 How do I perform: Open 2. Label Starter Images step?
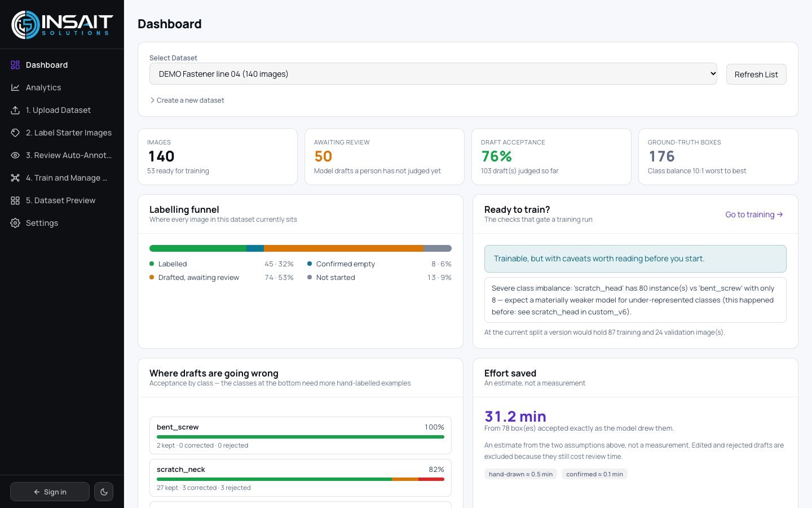tap(62, 133)
